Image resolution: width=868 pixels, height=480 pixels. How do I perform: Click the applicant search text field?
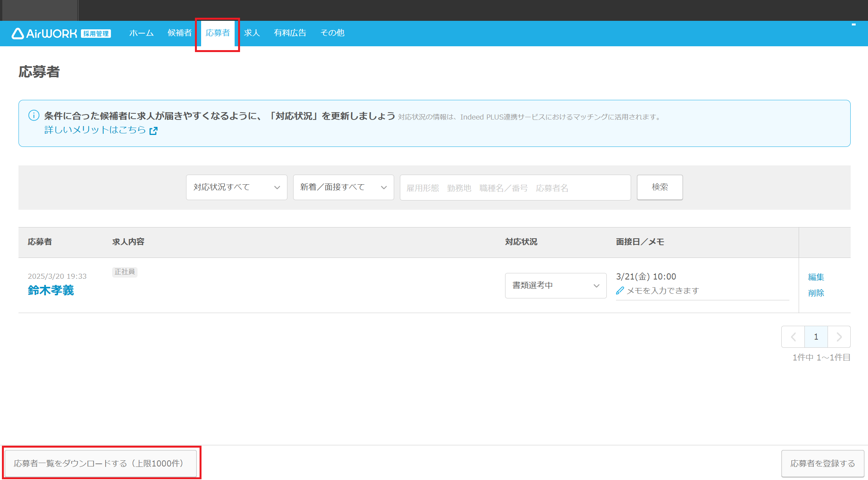pyautogui.click(x=515, y=188)
